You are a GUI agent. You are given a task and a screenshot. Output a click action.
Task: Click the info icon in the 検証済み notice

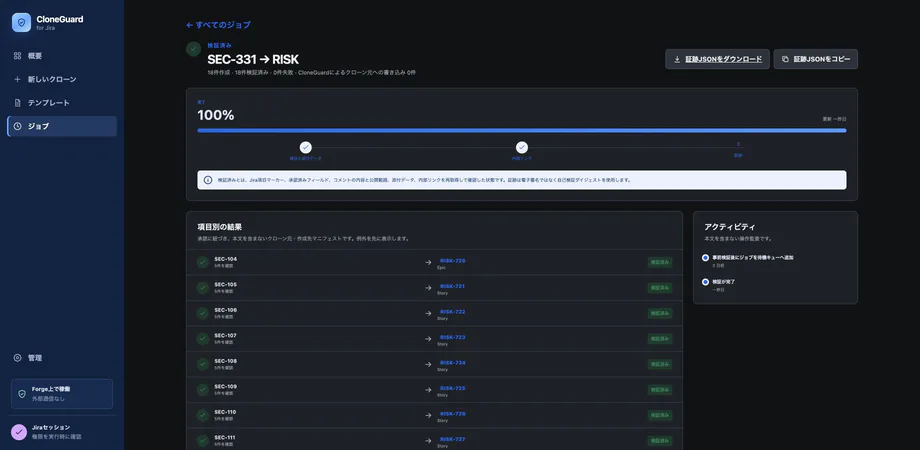click(208, 180)
